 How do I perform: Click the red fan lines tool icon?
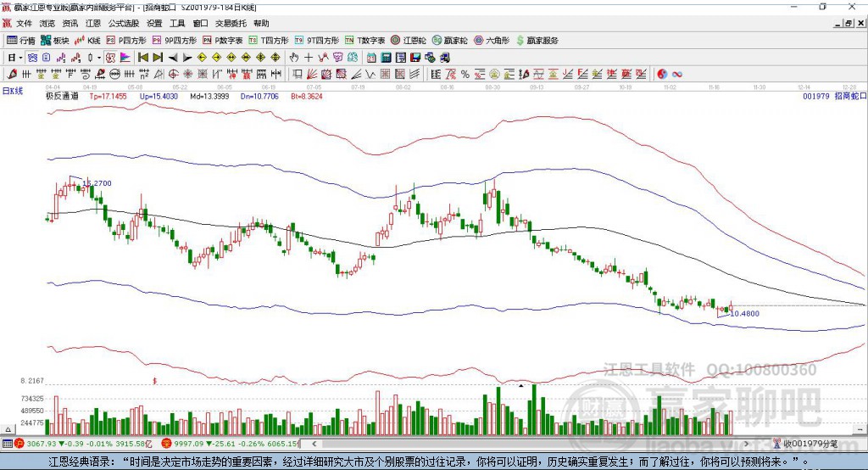[312, 75]
